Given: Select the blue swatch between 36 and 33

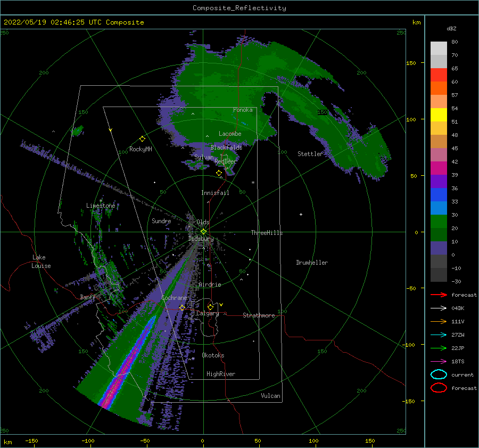Looking at the screenshot, I should click(x=439, y=195).
